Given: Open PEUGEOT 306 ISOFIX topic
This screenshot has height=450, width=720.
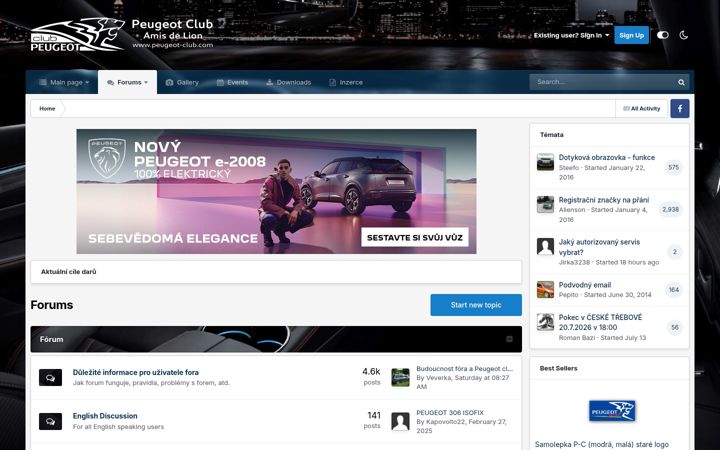Looking at the screenshot, I should [x=450, y=413].
